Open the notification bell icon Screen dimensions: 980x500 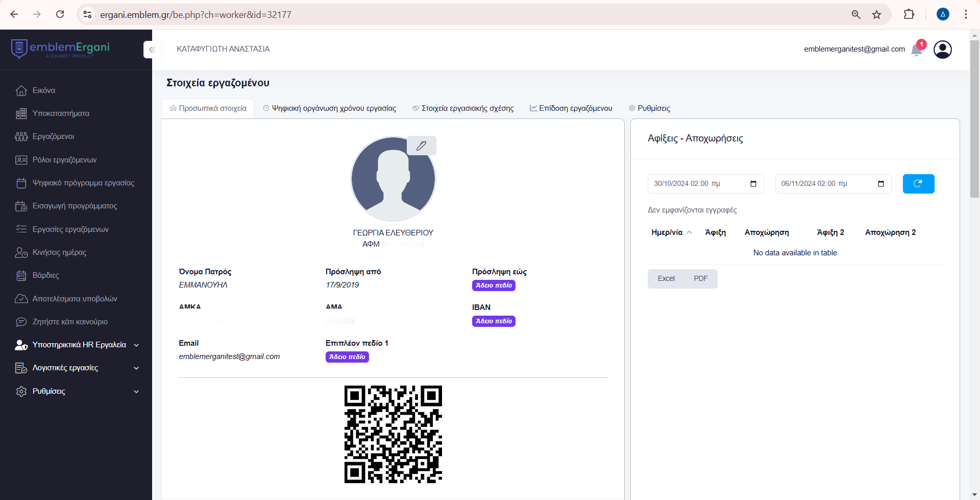[x=917, y=50]
